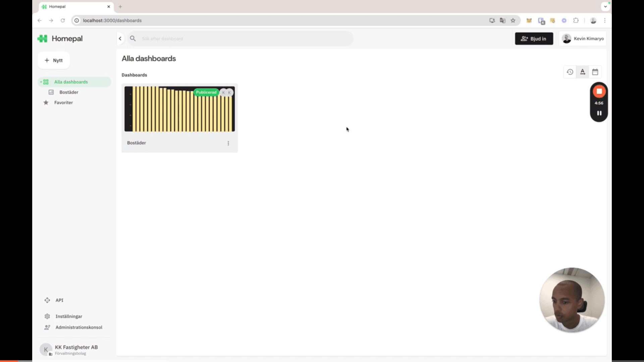Click the translate page icon

click(502, 20)
